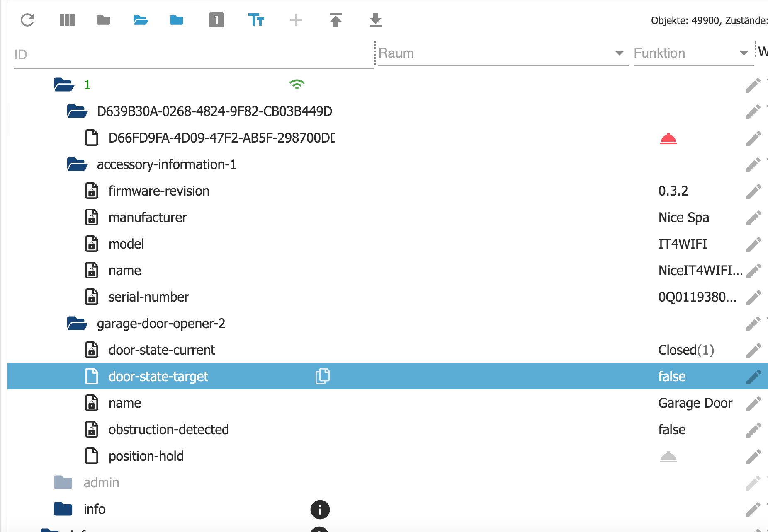Image resolution: width=768 pixels, height=532 pixels.
Task: Click the false value of door-state-target
Action: [x=672, y=376]
